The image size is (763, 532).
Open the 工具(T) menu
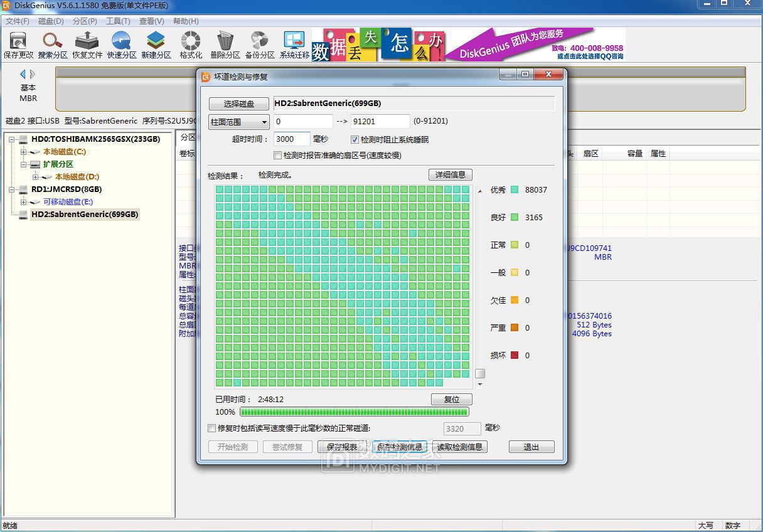click(x=118, y=21)
